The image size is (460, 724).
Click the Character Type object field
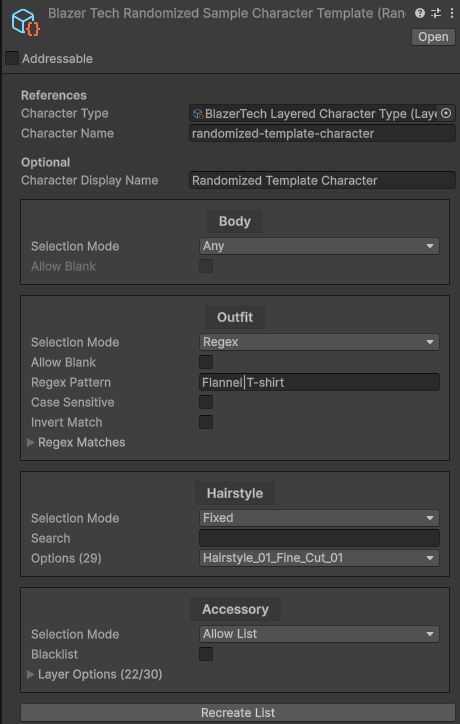click(x=322, y=114)
